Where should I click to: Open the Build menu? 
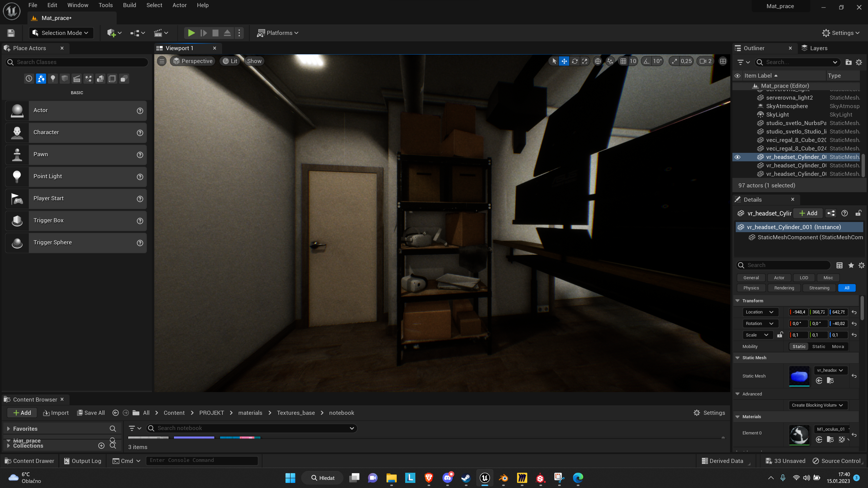(129, 5)
